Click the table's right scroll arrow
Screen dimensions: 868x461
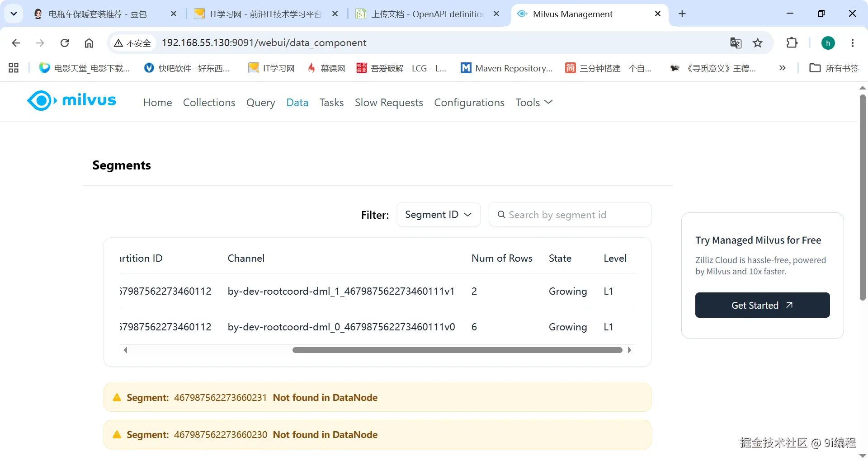pos(629,350)
